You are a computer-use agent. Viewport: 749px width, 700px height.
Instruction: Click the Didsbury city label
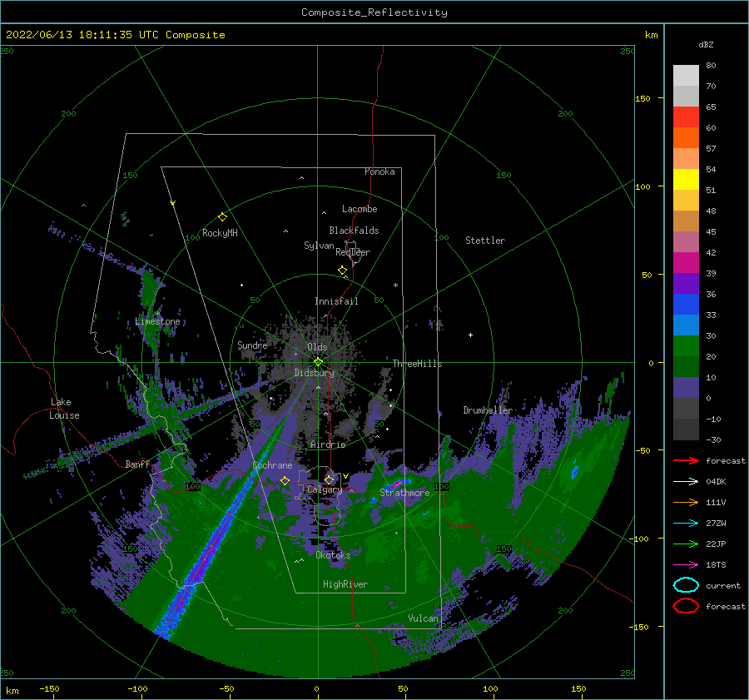pyautogui.click(x=315, y=373)
